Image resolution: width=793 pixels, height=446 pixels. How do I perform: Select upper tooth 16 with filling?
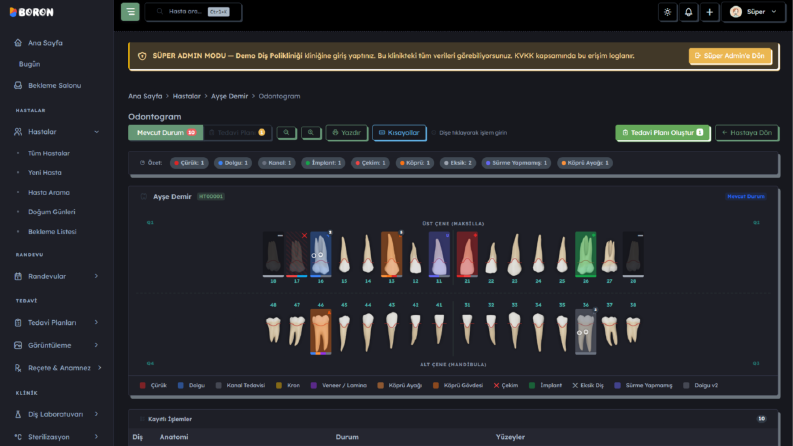click(321, 254)
